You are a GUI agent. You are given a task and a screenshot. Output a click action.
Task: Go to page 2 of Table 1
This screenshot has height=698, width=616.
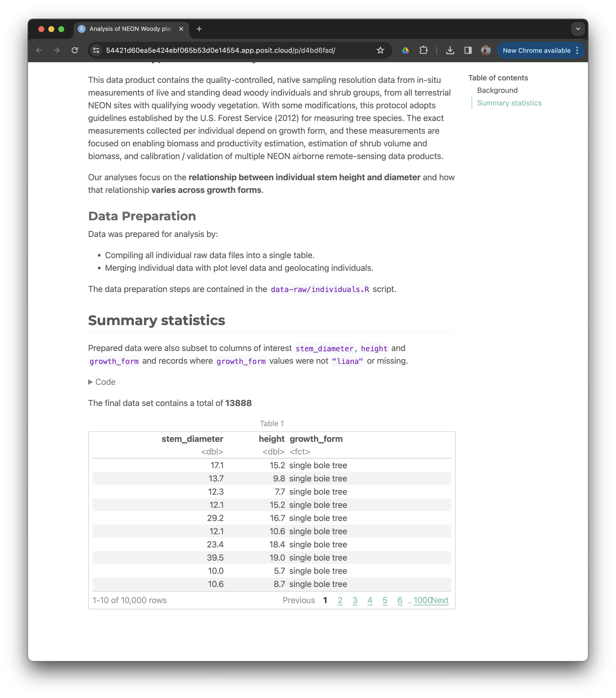point(340,600)
